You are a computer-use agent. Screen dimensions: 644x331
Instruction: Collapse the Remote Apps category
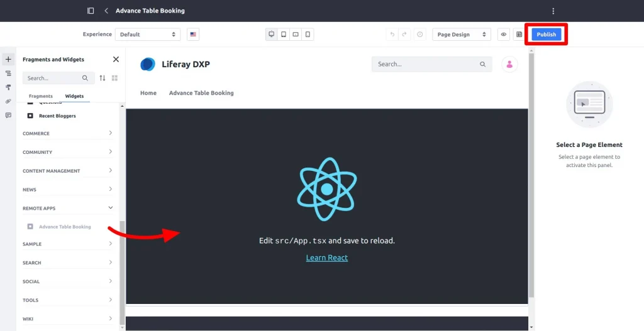tap(68, 208)
